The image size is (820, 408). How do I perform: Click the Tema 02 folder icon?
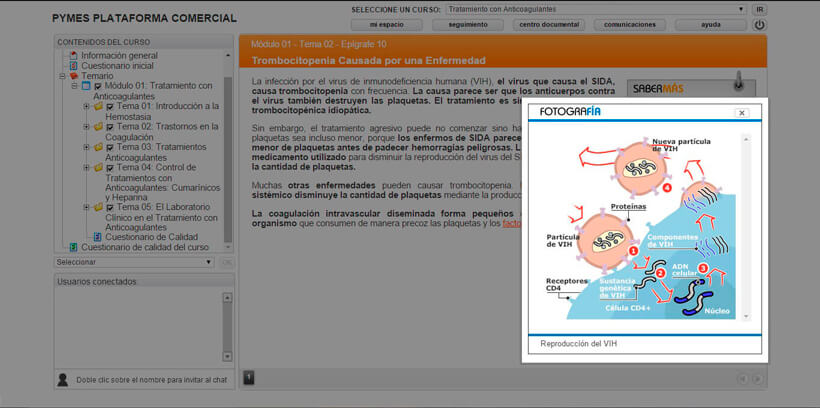pos(98,127)
